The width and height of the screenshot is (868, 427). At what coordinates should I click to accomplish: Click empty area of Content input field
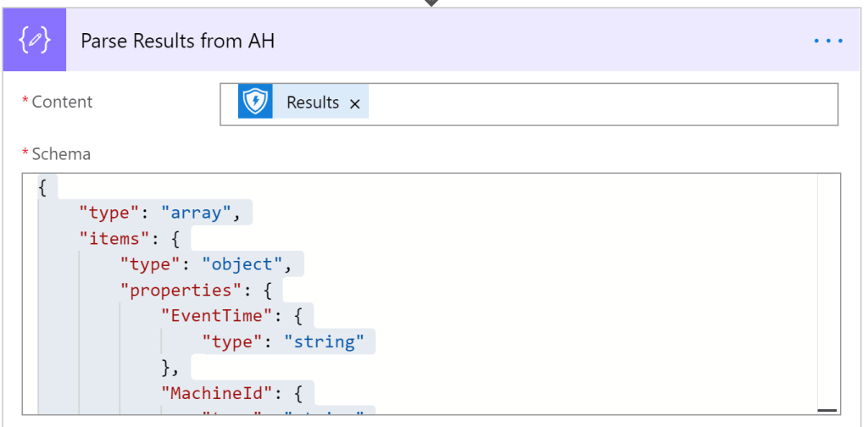pos(593,103)
